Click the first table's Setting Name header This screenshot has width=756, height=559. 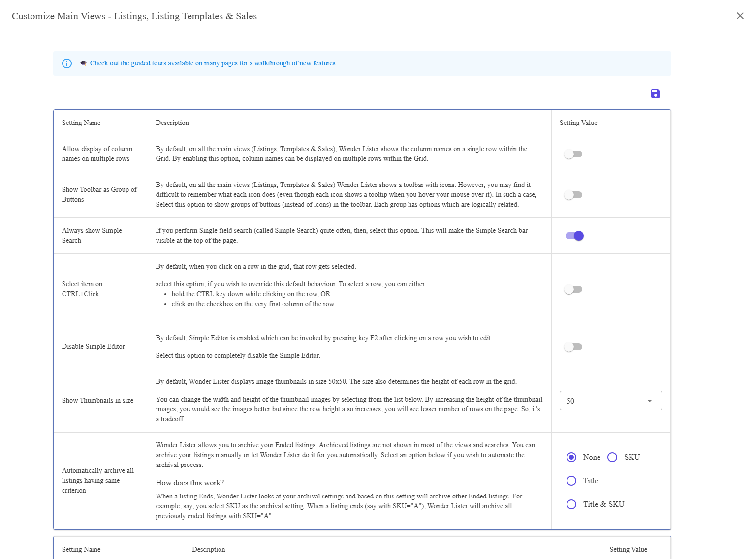point(81,123)
